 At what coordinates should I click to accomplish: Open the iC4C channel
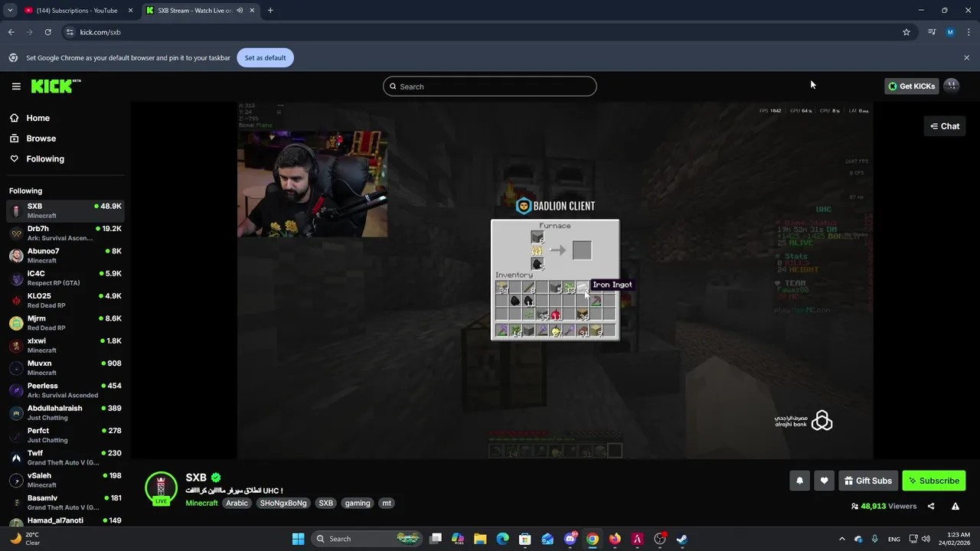(65, 278)
